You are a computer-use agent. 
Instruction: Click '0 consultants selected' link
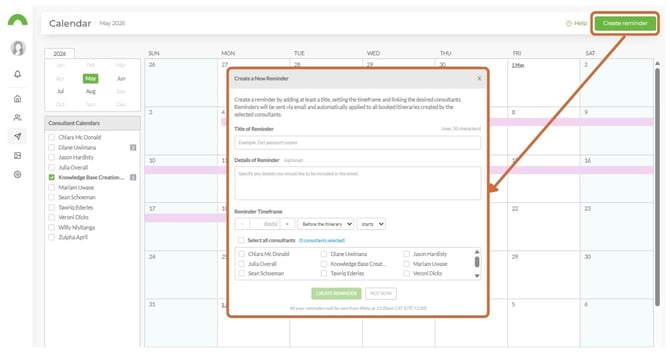(x=322, y=241)
